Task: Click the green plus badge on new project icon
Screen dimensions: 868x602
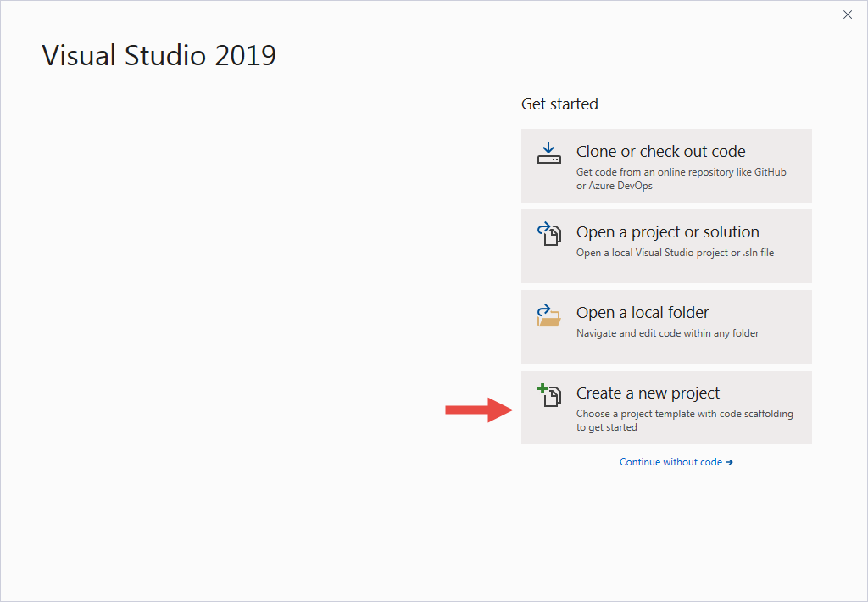Action: click(x=542, y=389)
